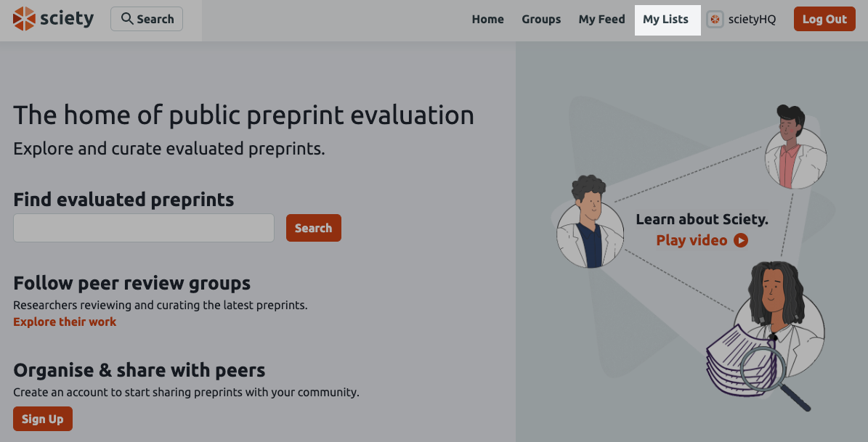This screenshot has width=868, height=442.
Task: Go to My Feed
Action: point(601,20)
